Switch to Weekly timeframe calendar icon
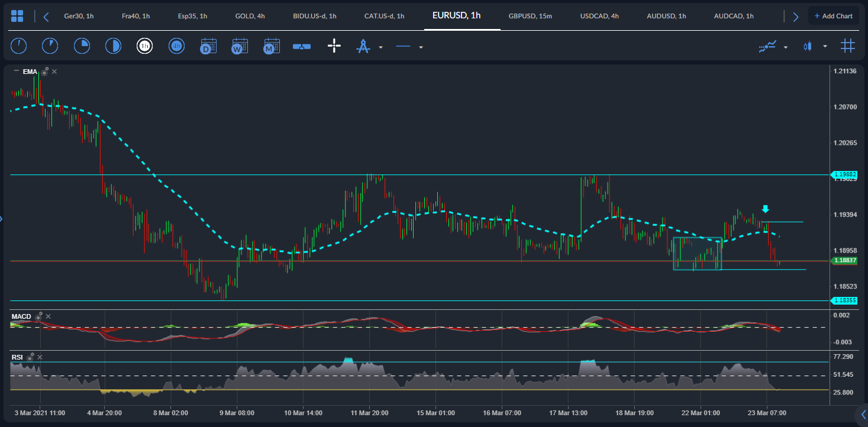Screen dimensions: 868x427 (240, 46)
